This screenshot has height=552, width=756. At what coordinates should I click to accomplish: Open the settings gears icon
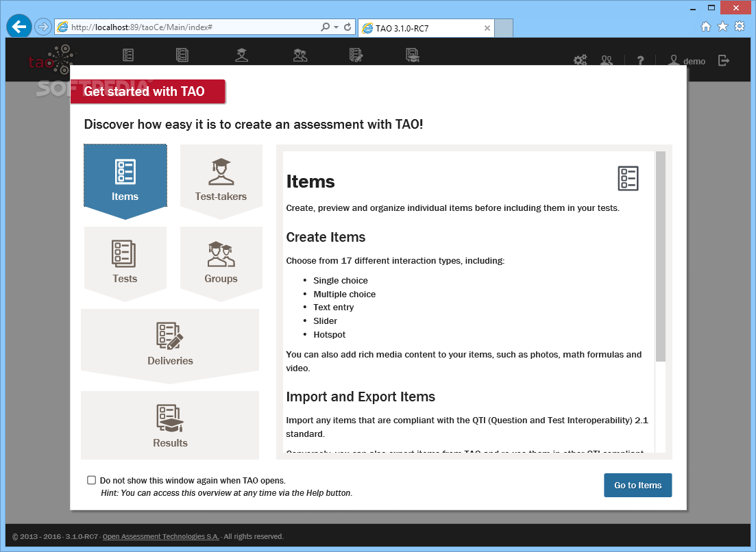pos(581,60)
